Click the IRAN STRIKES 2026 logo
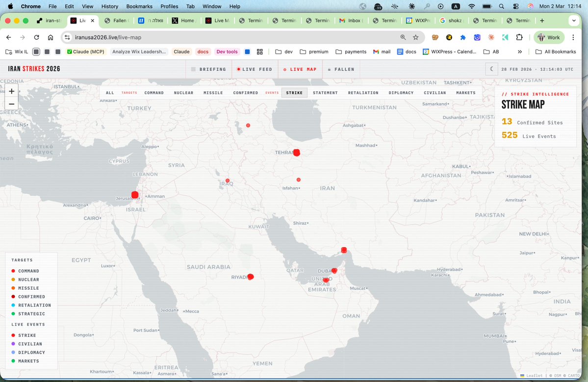 (x=34, y=69)
